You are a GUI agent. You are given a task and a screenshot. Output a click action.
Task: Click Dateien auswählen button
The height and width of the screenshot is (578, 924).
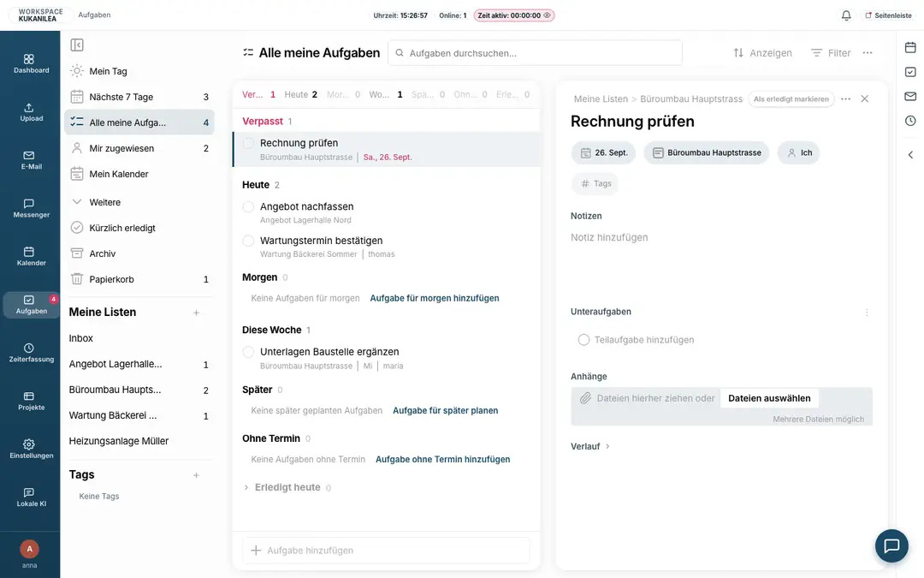(769, 398)
